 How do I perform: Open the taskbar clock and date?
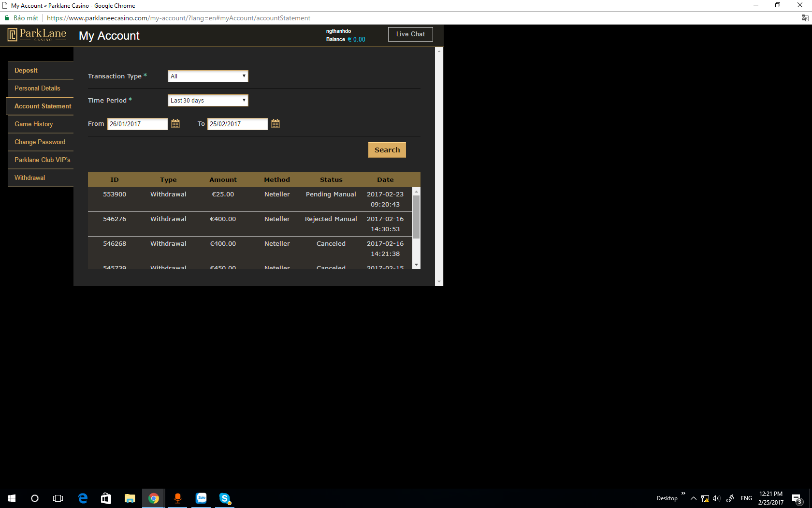[771, 498]
